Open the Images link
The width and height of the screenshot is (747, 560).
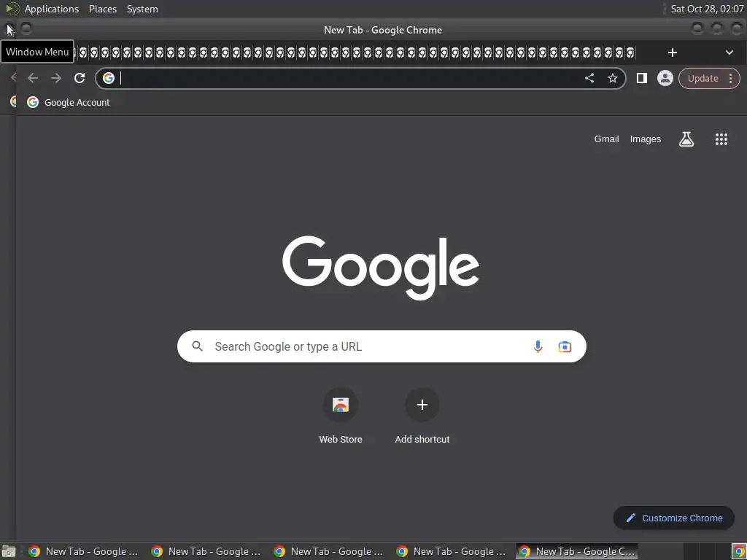(645, 139)
